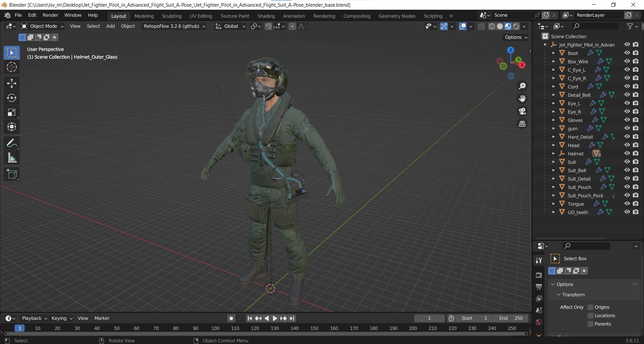Switch to wireframe viewport shading
This screenshot has height=344, width=644.
coord(492,26)
